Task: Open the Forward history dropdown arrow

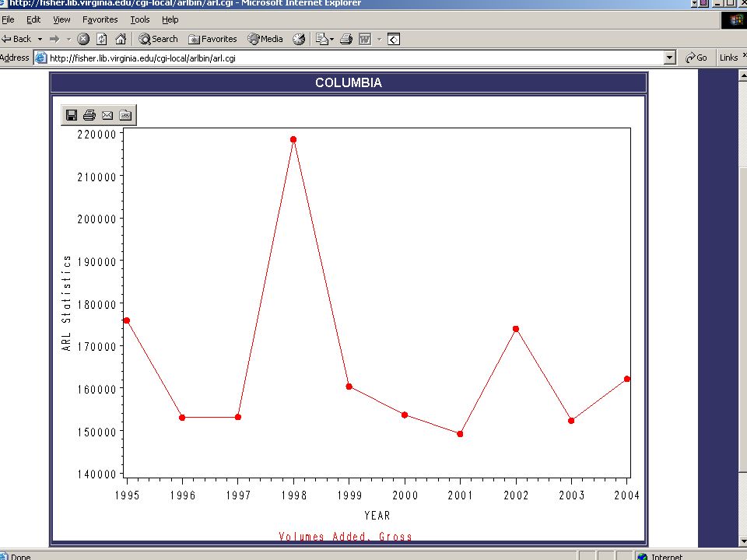Action: click(68, 39)
